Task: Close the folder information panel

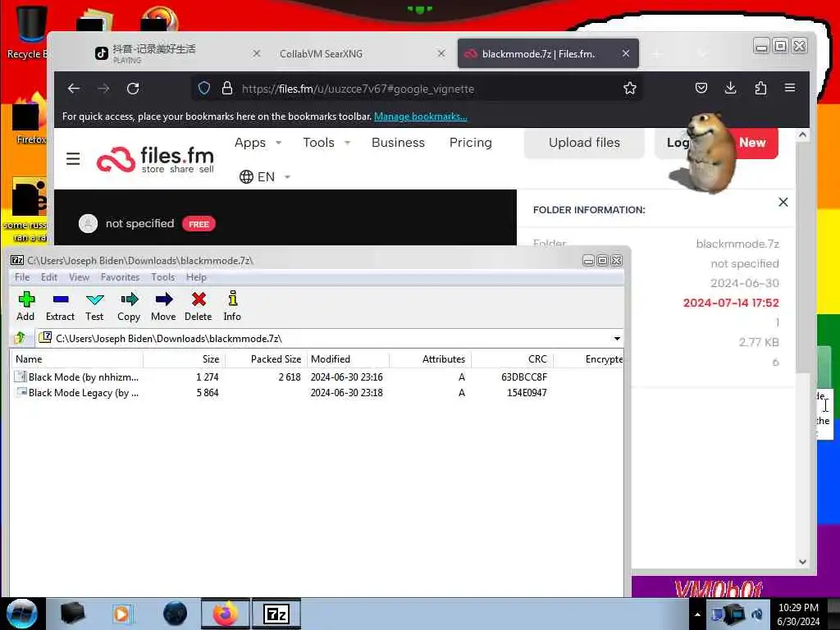Action: coord(783,202)
